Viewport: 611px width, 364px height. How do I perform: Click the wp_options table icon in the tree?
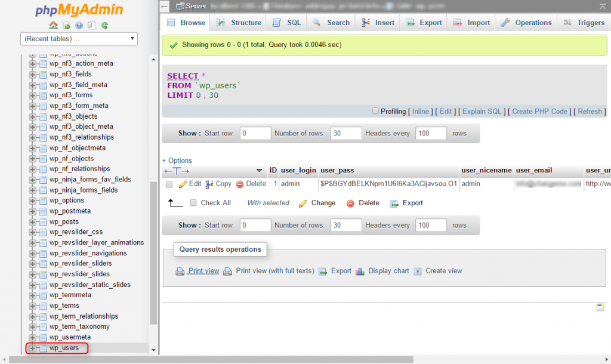[43, 200]
